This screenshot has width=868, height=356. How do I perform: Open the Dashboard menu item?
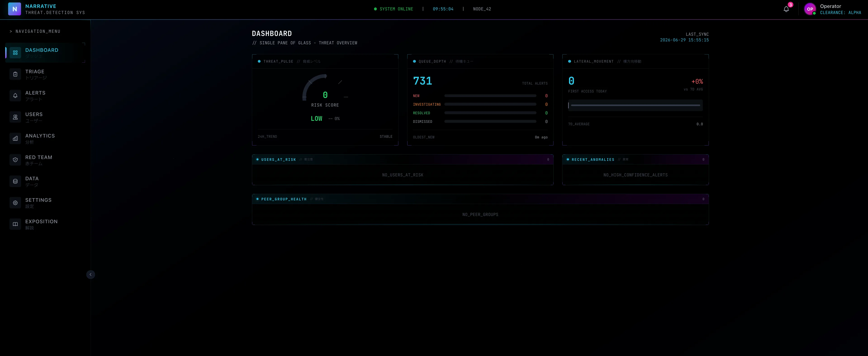[45, 53]
